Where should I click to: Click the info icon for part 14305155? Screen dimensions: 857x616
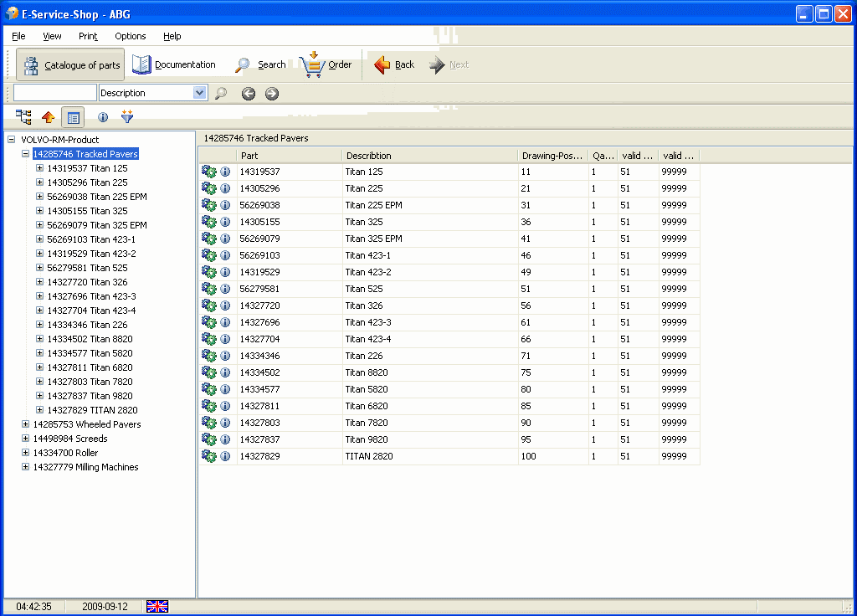click(x=225, y=222)
